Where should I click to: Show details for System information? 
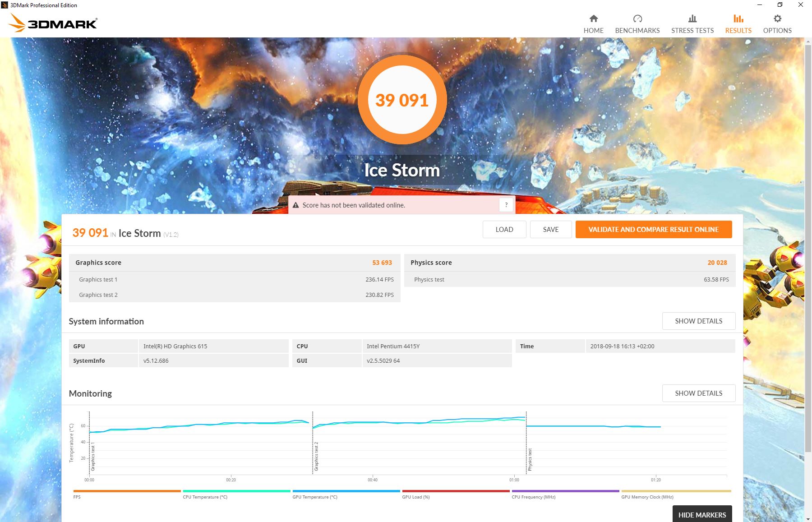click(699, 321)
